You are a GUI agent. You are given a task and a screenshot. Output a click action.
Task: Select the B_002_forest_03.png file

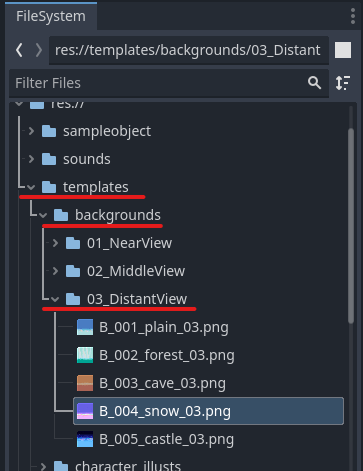coord(167,355)
